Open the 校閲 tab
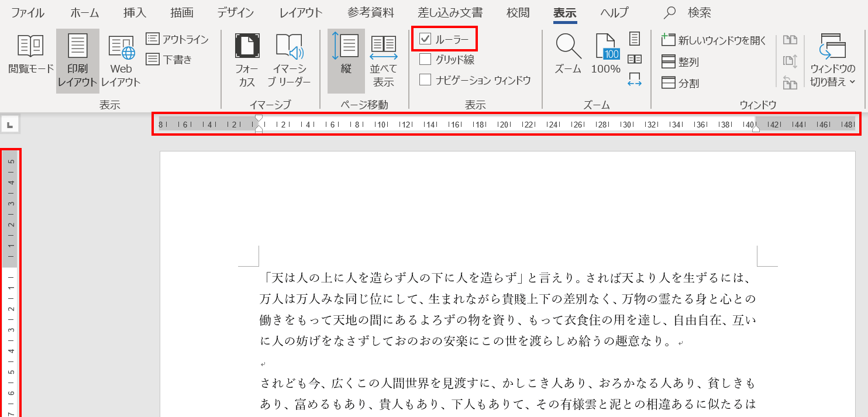This screenshot has height=417, width=868. (518, 12)
